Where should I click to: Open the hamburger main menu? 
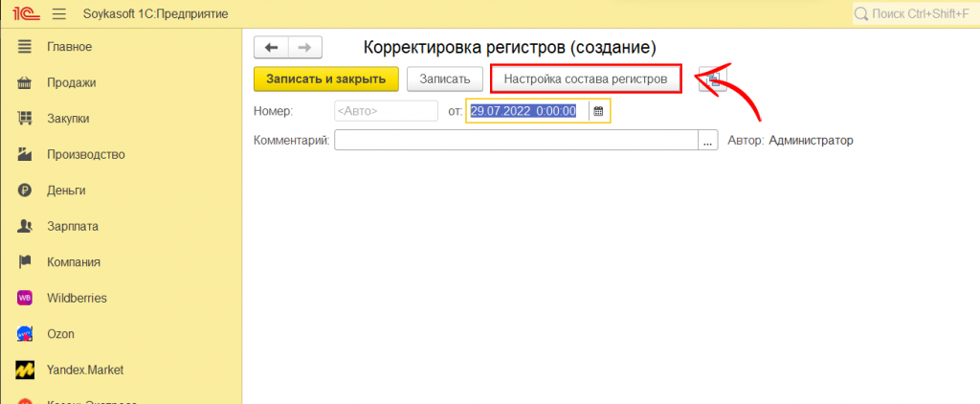(58, 13)
